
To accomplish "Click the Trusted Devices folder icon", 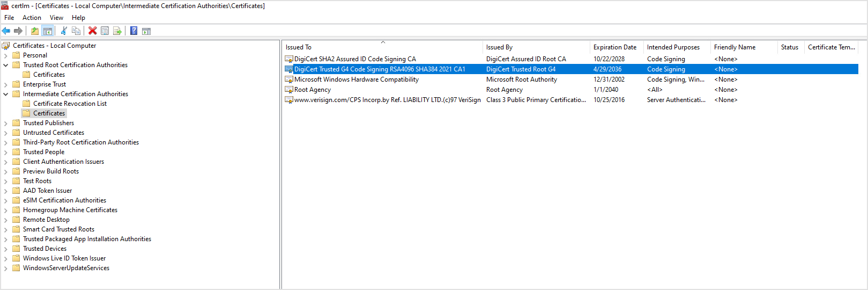I will 16,249.
